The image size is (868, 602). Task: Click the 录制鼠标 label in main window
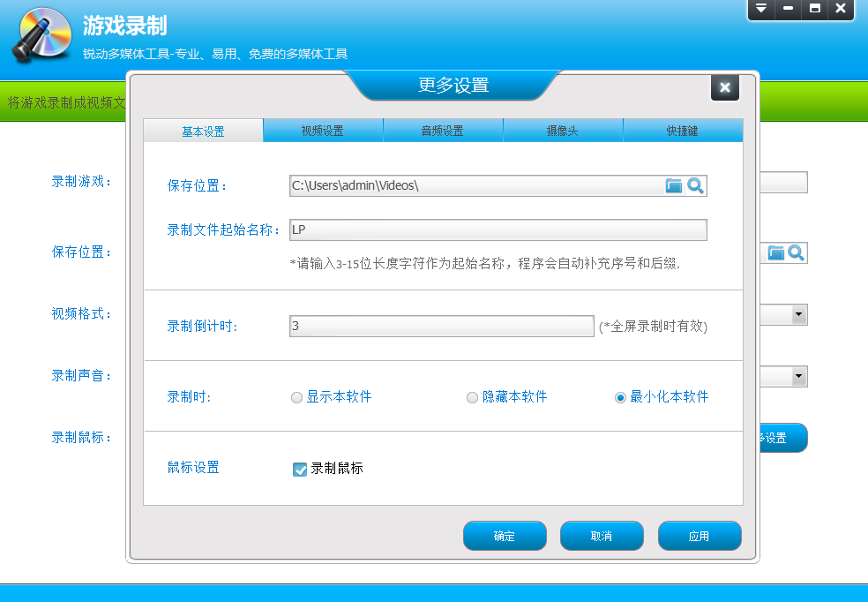tap(81, 438)
